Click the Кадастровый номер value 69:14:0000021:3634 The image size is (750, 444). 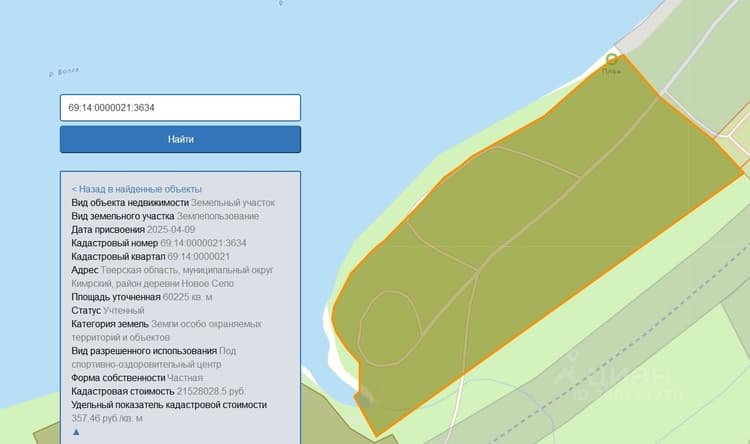203,243
